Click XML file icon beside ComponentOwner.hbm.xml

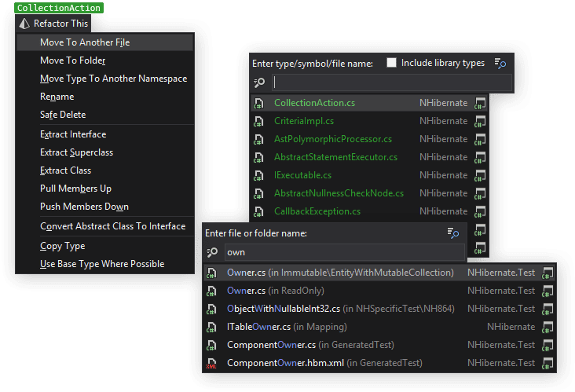(x=211, y=364)
